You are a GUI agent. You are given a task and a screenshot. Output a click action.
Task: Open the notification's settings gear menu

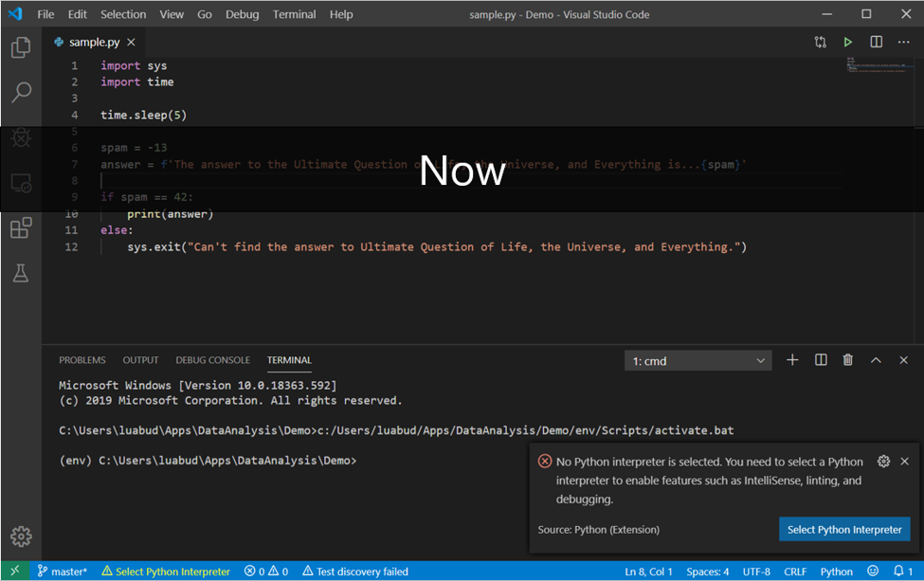[x=883, y=461]
